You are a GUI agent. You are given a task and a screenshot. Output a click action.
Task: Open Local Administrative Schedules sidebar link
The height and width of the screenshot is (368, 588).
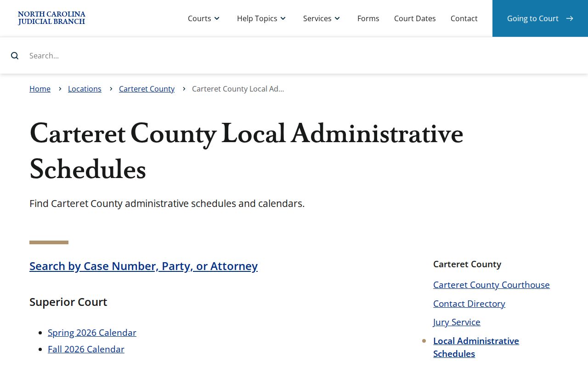pyautogui.click(x=476, y=347)
